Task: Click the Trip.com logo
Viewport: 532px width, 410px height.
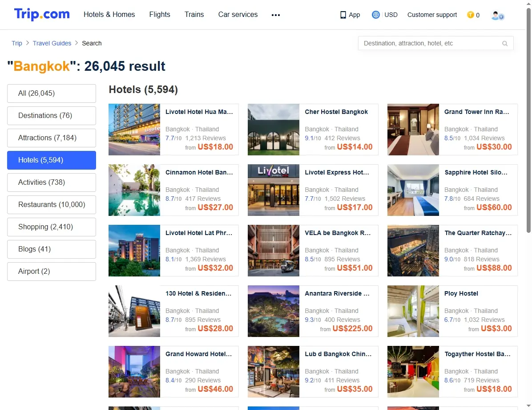Action: coord(42,14)
